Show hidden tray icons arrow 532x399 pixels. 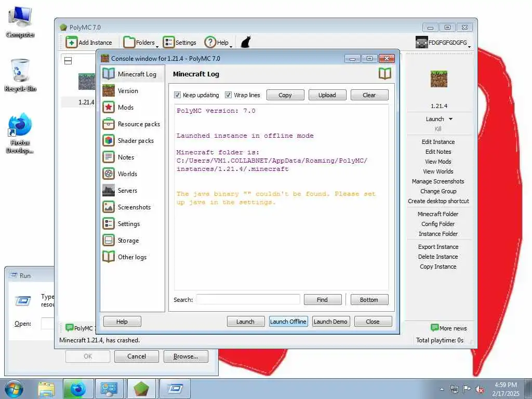[442, 390]
